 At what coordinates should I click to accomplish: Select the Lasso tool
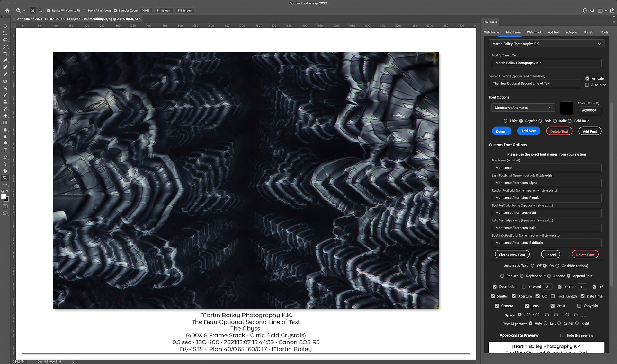point(5,39)
